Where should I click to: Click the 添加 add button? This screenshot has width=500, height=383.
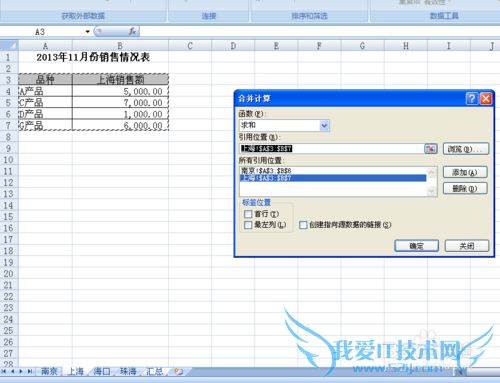[465, 172]
